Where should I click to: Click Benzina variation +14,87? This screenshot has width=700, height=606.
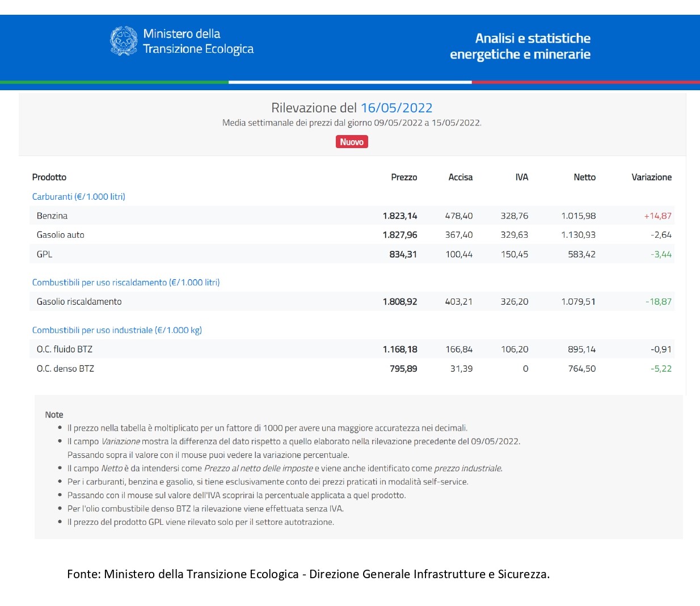pyautogui.click(x=657, y=216)
